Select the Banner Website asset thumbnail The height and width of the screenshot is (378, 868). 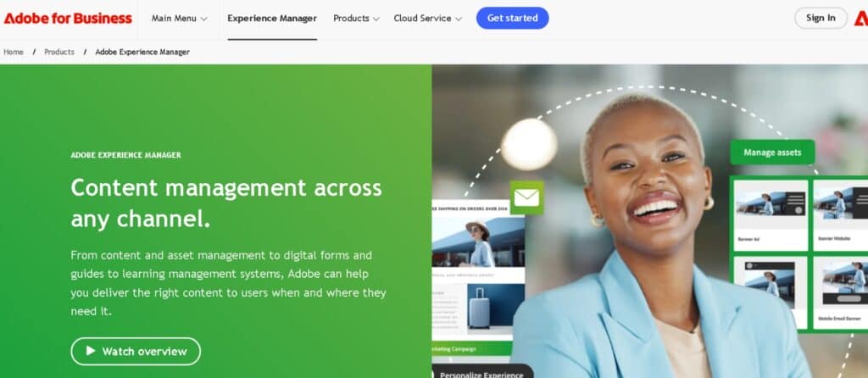[x=840, y=214]
